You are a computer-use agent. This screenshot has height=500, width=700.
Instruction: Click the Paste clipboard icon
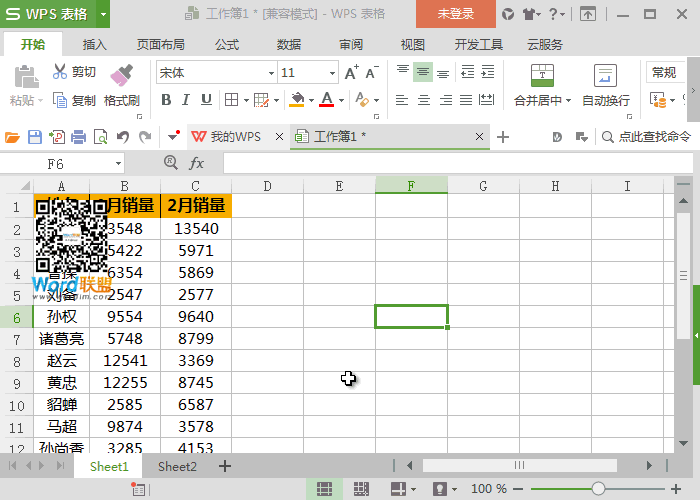click(26, 77)
